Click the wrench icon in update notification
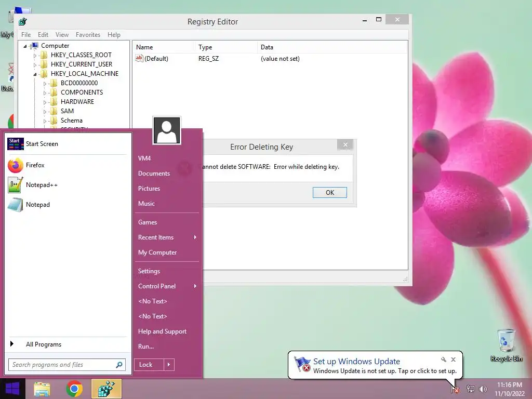Viewport: 532px width, 399px height. tap(444, 360)
